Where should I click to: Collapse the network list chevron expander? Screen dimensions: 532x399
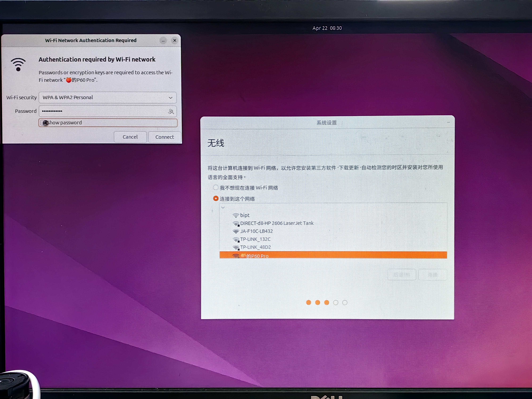(x=223, y=207)
